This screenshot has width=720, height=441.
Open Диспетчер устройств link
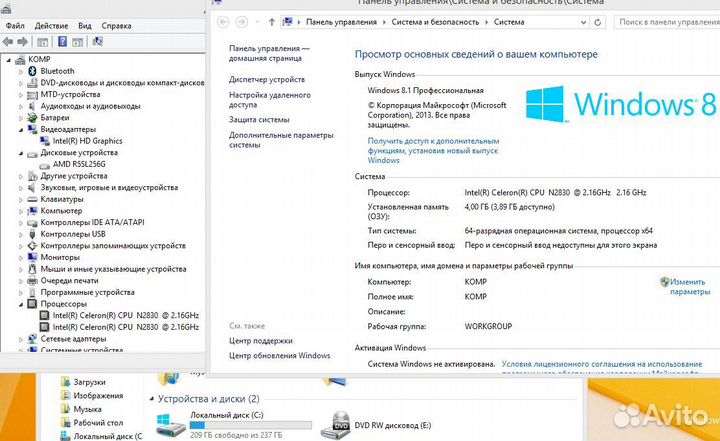pos(267,79)
